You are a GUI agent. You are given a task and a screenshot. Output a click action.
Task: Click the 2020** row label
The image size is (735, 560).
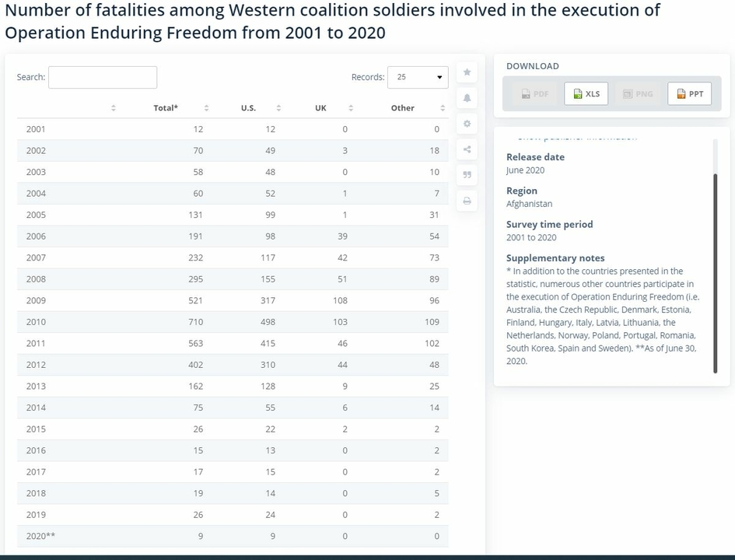point(40,536)
